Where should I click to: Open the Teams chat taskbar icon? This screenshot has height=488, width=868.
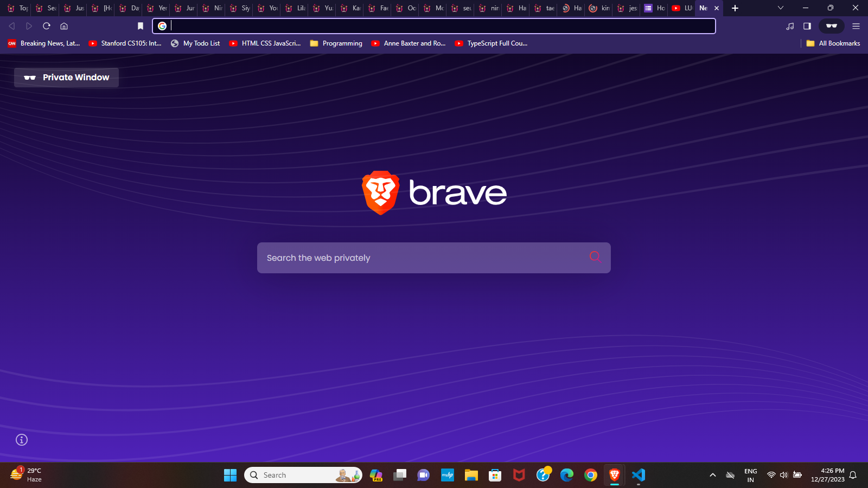coord(424,475)
